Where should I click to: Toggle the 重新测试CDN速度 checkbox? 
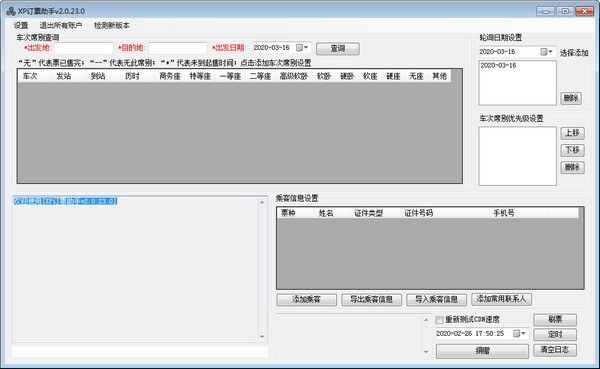440,320
